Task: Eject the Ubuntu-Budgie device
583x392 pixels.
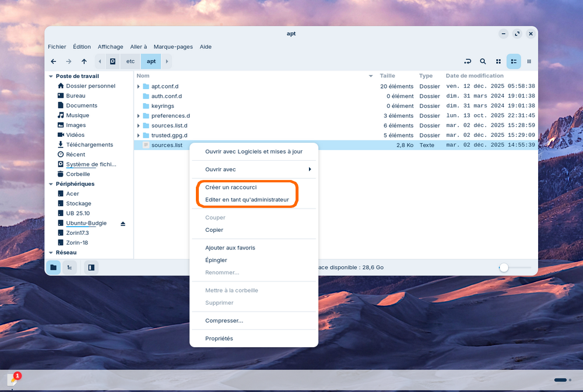Action: 123,224
